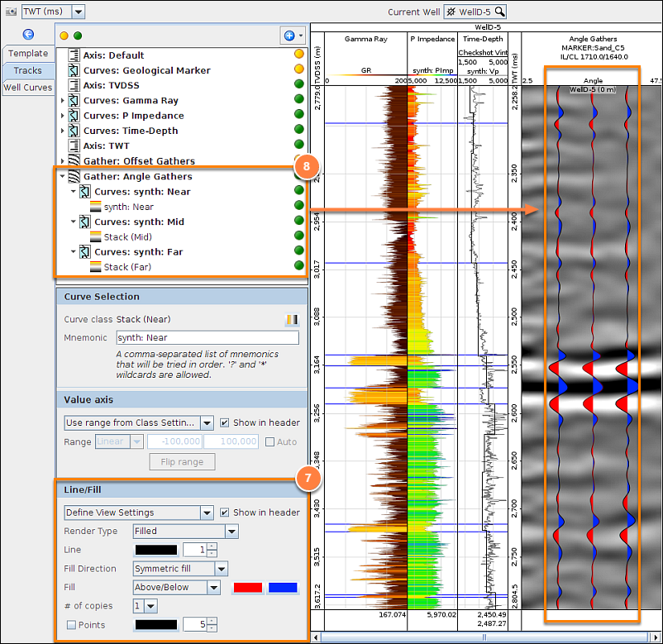Toggle visibility of Curves: P Impedance

(x=298, y=116)
